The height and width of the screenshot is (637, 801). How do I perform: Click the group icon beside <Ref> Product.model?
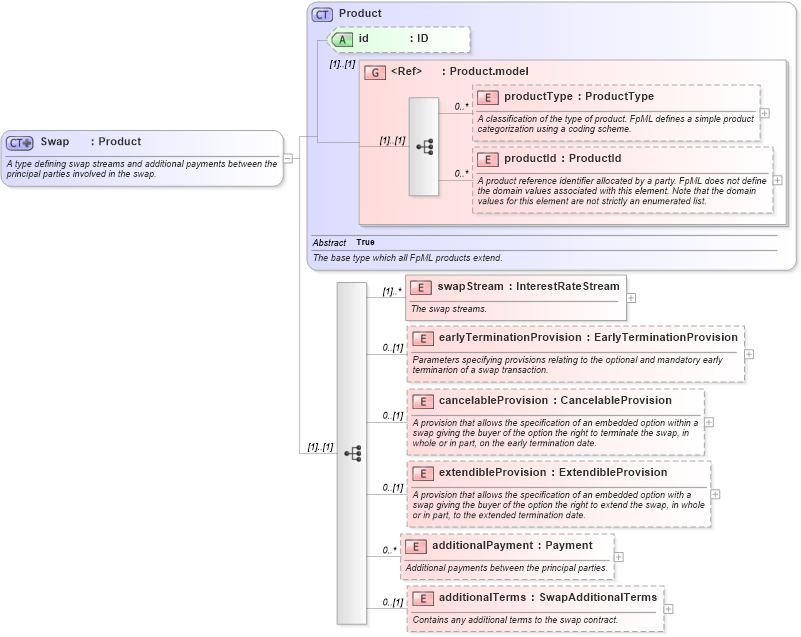375,72
